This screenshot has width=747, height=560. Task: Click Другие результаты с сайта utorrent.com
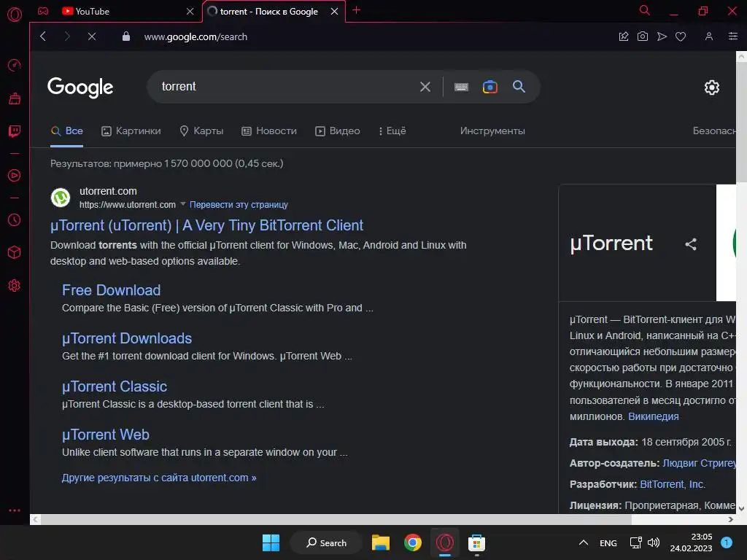coord(159,478)
